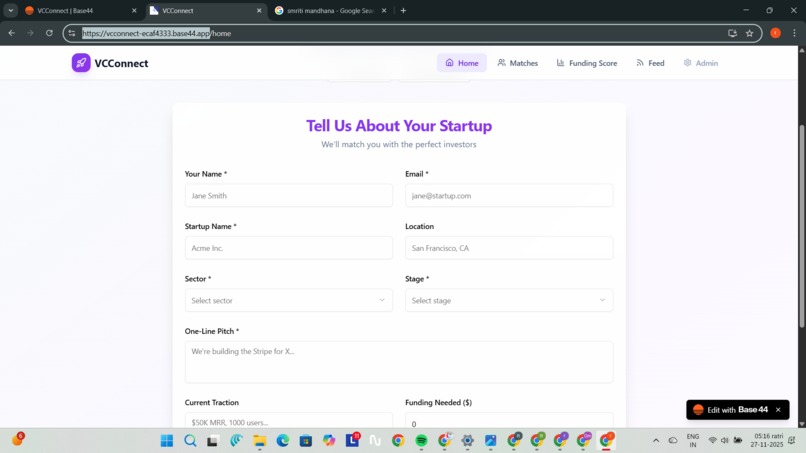Launch Microsoft Edge from the taskbar
The height and width of the screenshot is (453, 806).
pyautogui.click(x=283, y=441)
